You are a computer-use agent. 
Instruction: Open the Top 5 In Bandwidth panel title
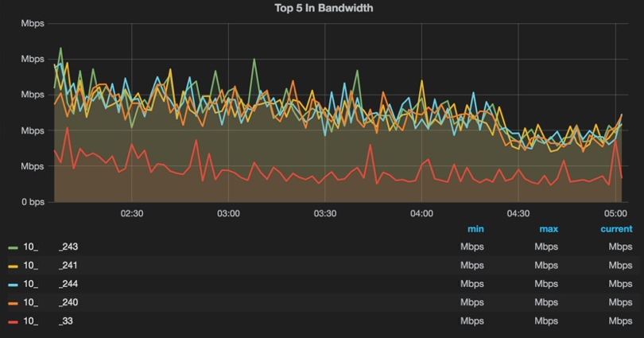tap(324, 8)
